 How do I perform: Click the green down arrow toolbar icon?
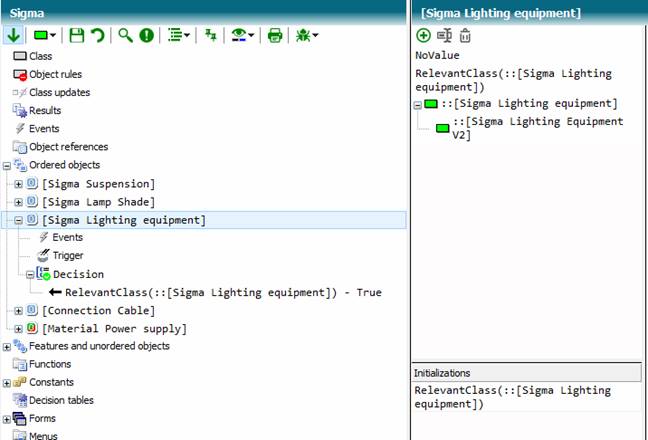13,35
